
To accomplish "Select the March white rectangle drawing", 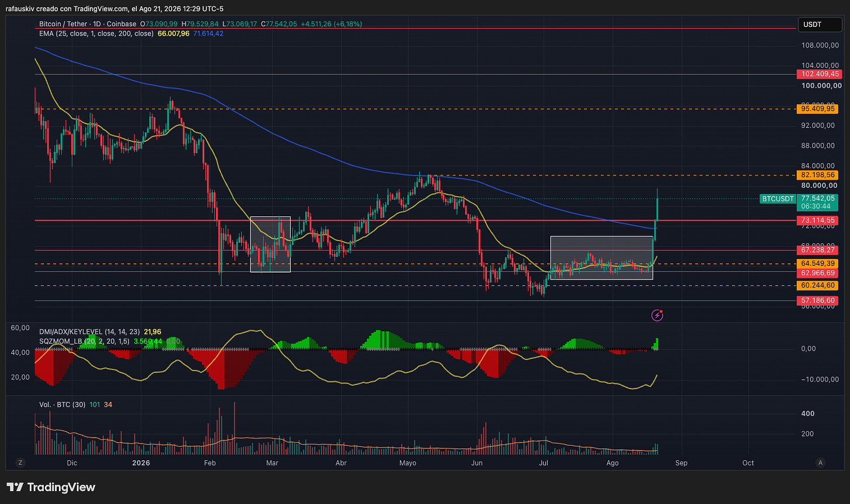I will [270, 244].
